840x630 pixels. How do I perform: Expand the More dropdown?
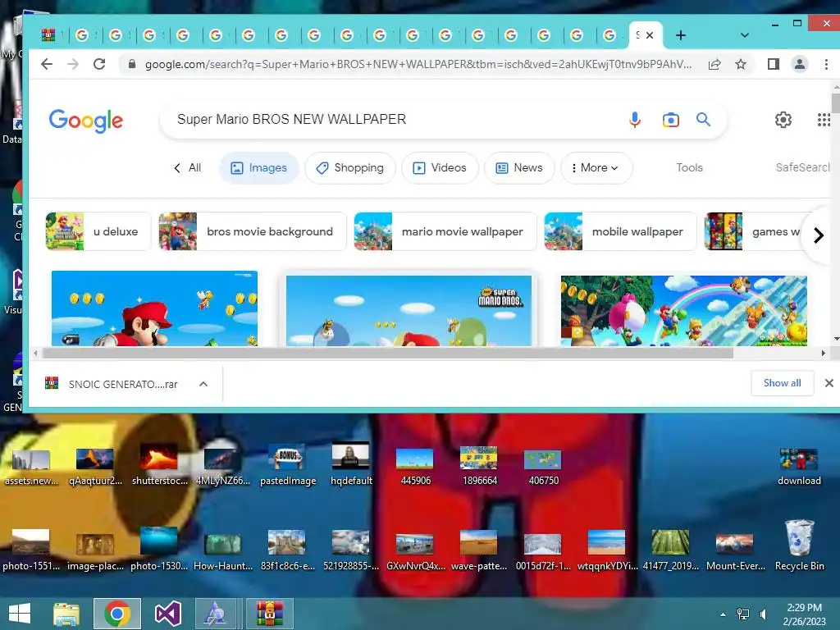596,167
